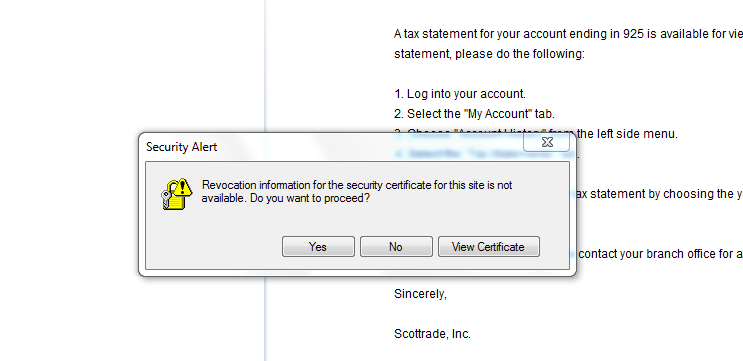
Task: Click the tax statement account 925 sentence
Action: coord(568,34)
